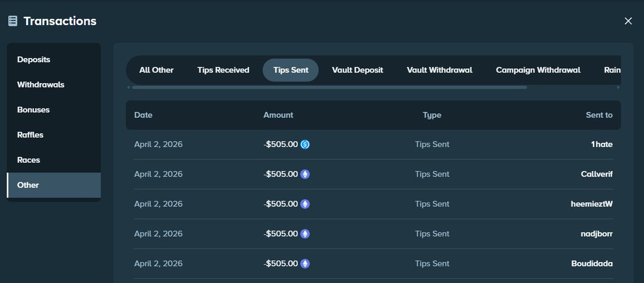Open the Withdrawals section
Viewport: 644px width, 283px height.
54,84
